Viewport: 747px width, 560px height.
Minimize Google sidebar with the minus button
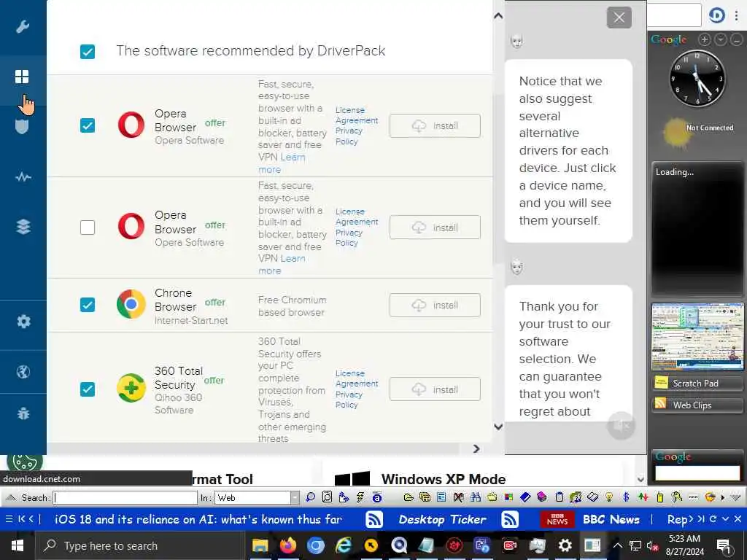(x=737, y=40)
